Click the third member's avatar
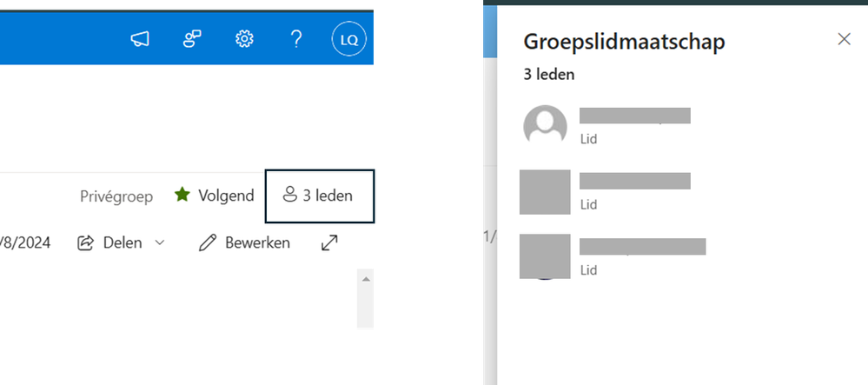 545,256
